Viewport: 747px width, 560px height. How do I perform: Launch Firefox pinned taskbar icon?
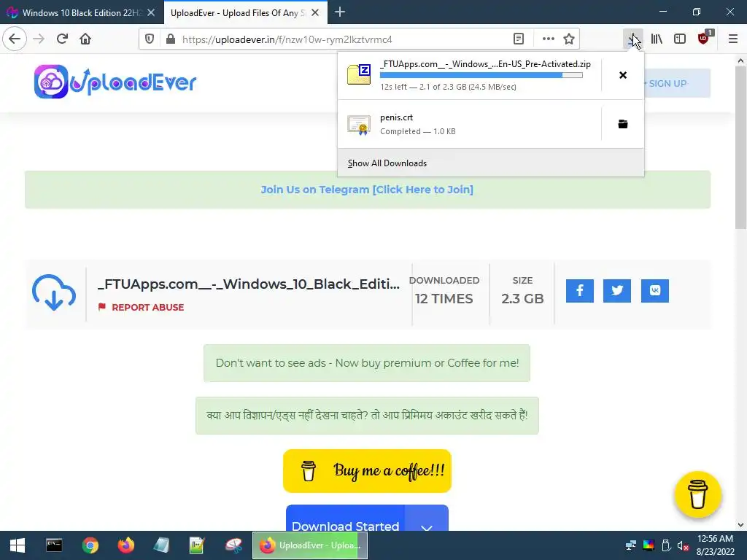tap(125, 545)
